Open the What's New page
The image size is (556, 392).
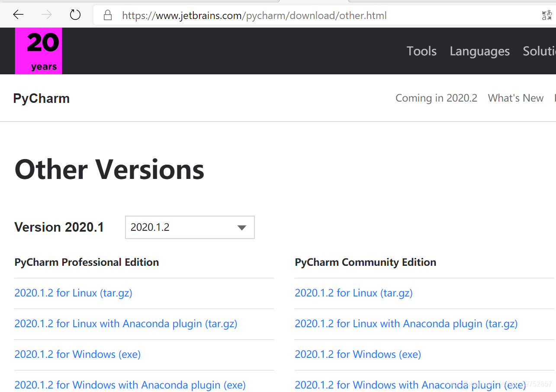516,98
